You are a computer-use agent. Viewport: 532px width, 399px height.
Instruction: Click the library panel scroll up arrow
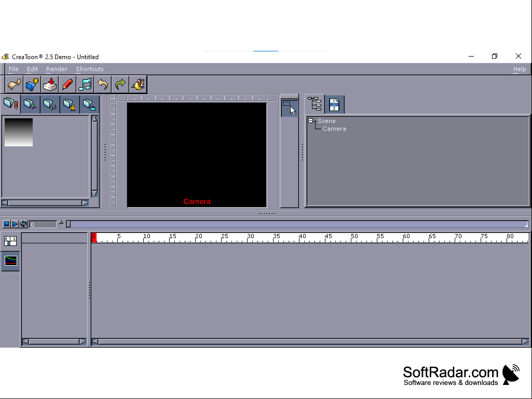(94, 119)
